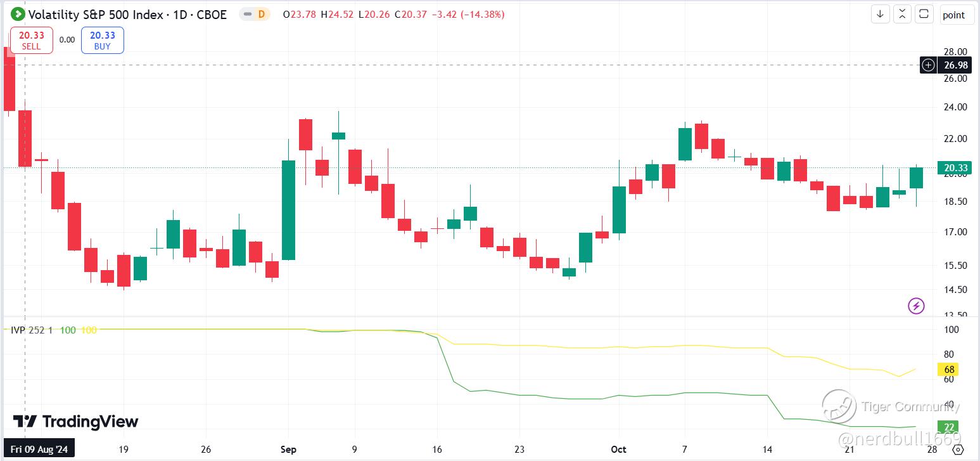Open chart settings via the hexagon icon

(x=958, y=450)
